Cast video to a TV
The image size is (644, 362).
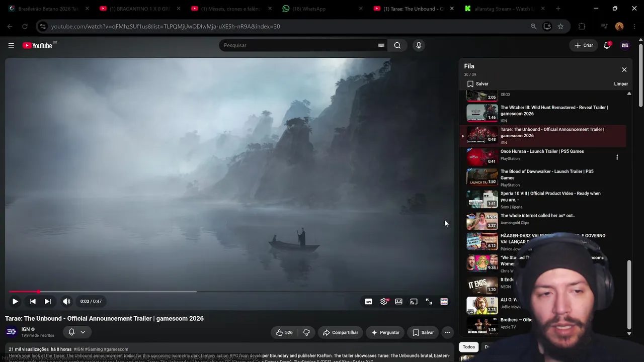click(x=414, y=302)
